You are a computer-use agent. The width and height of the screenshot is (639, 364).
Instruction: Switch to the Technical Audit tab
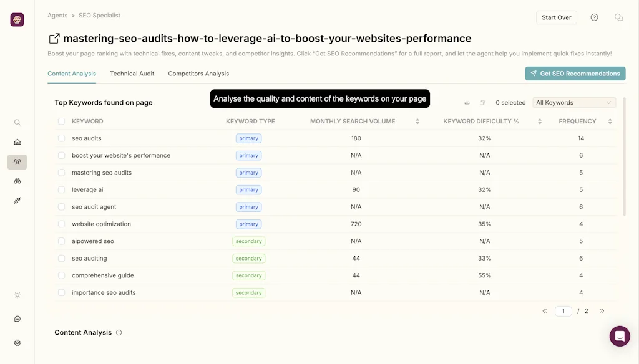tap(132, 74)
